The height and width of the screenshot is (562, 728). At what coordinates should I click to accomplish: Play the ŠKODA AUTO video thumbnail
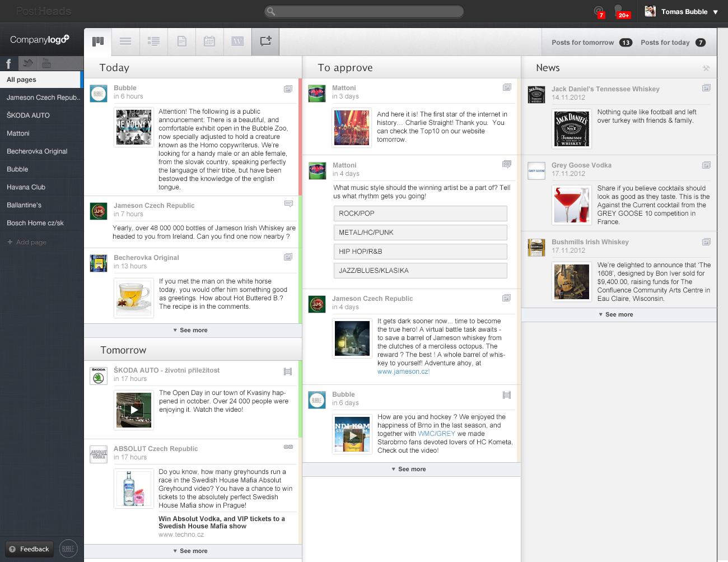click(134, 410)
